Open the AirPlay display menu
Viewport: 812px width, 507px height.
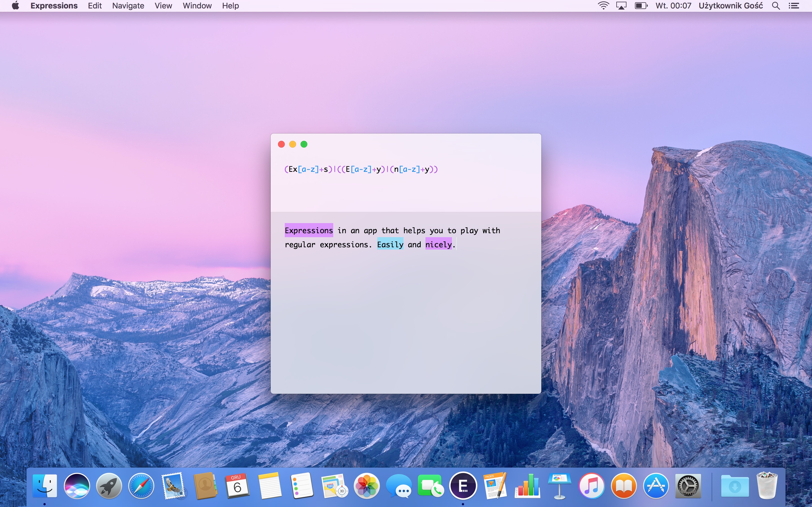click(621, 6)
